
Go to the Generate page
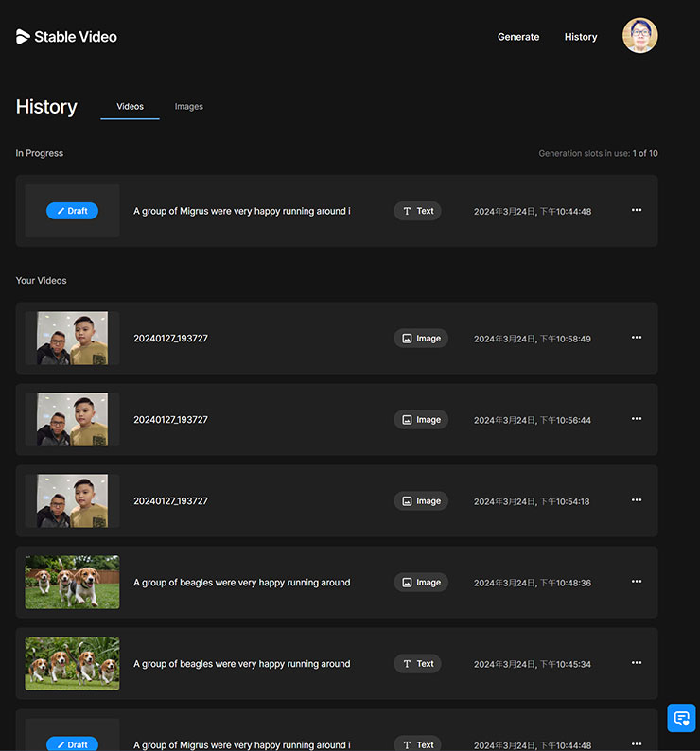coord(518,37)
